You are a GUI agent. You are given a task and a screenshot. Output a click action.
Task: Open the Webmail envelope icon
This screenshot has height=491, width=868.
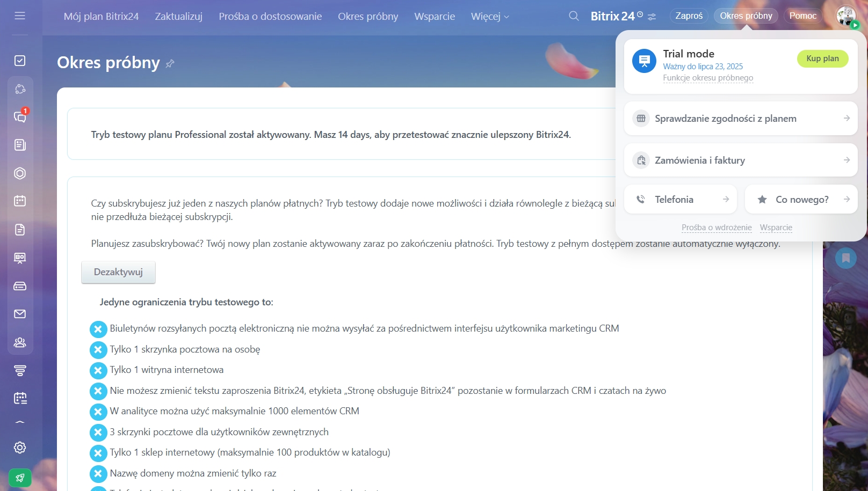coord(20,314)
